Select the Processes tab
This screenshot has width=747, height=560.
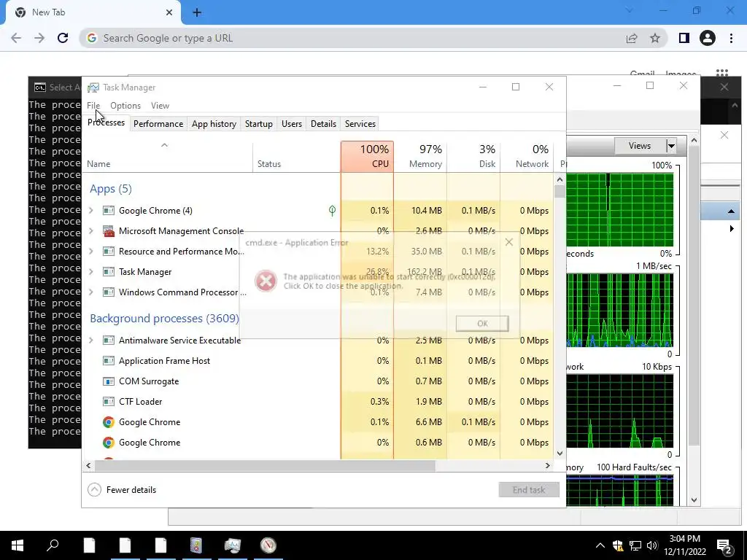click(106, 122)
